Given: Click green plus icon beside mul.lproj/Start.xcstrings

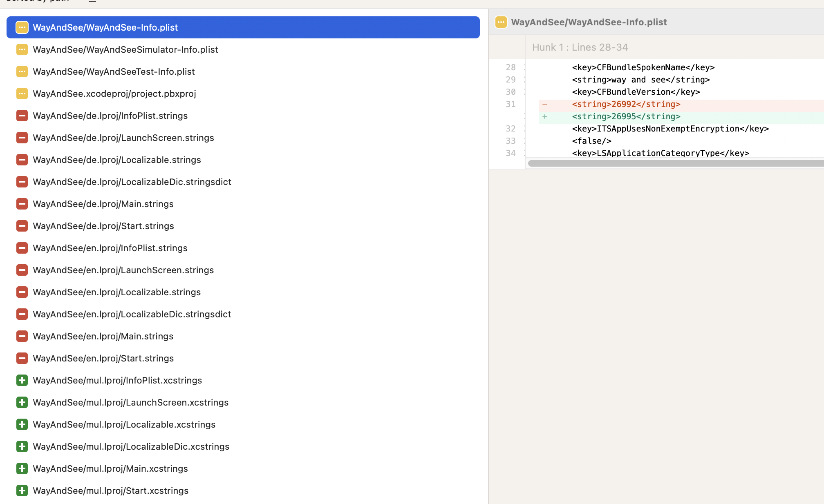Looking at the screenshot, I should (22, 491).
